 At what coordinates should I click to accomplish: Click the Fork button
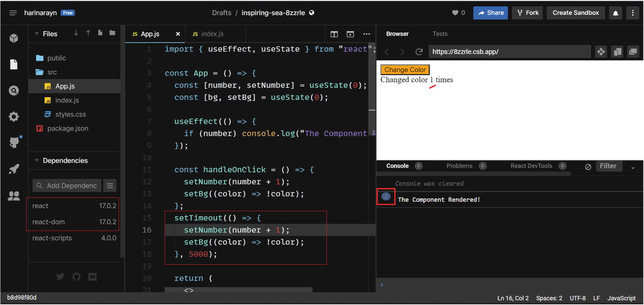pyautogui.click(x=528, y=13)
